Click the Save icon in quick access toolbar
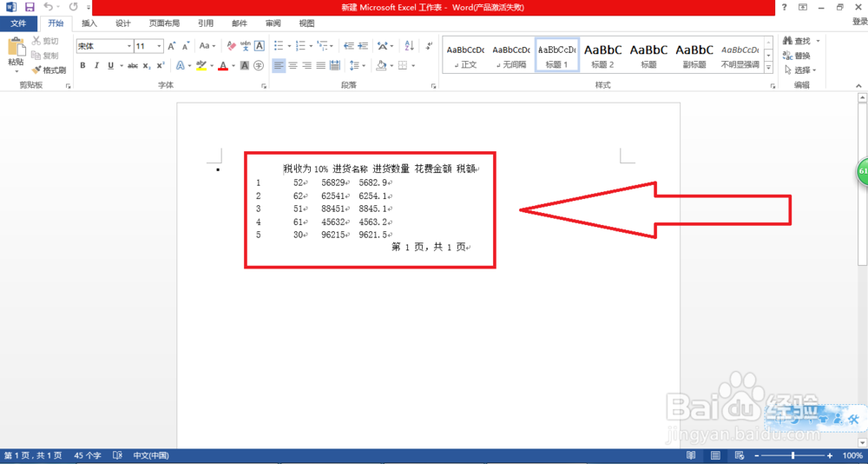This screenshot has height=464, width=868. [x=30, y=7]
